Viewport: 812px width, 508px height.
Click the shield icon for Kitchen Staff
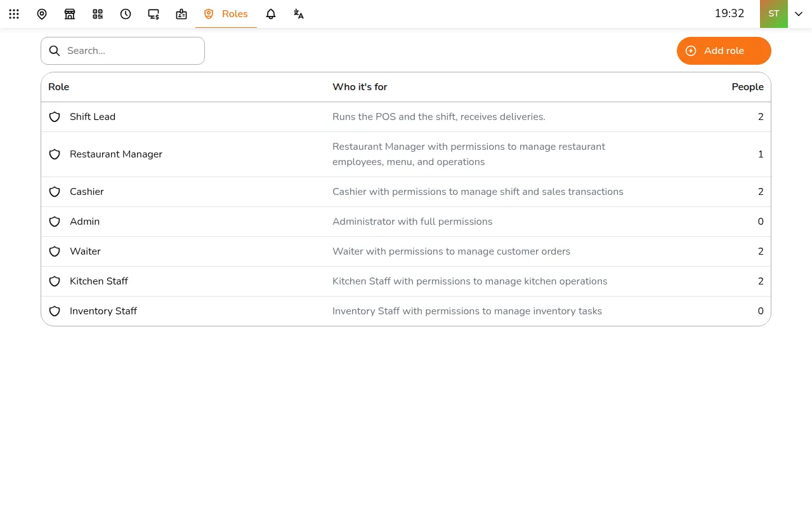(x=55, y=281)
